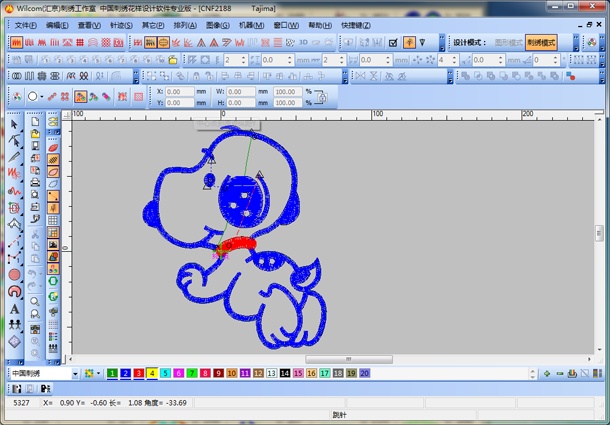
Task: Click the checkbox-pen icon in top toolbar
Action: [393, 42]
